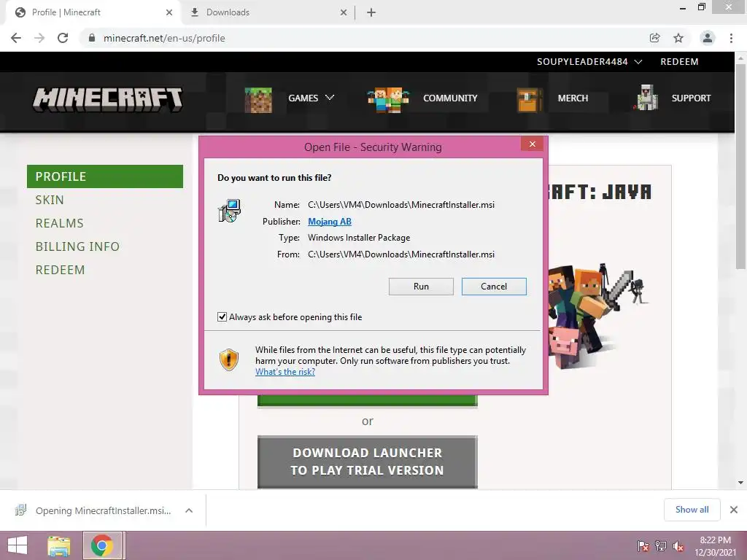This screenshot has width=747, height=560.
Task: Click the first installer path after Name:
Action: pos(401,205)
